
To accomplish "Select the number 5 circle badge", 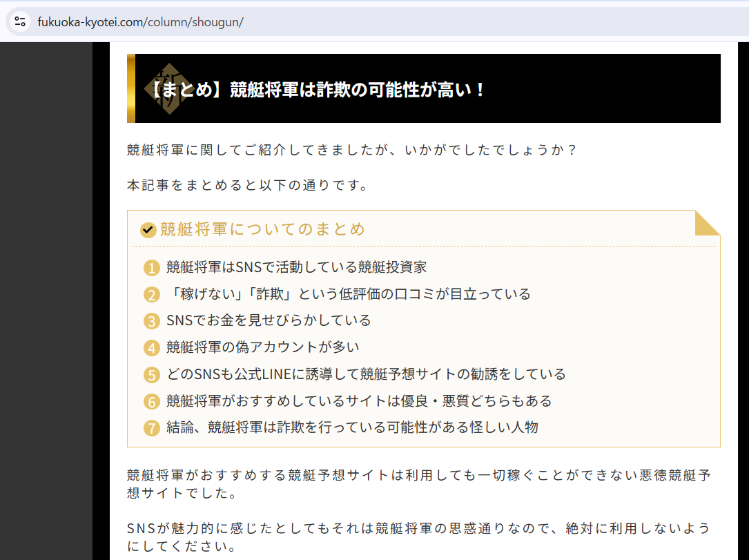I will (x=152, y=375).
